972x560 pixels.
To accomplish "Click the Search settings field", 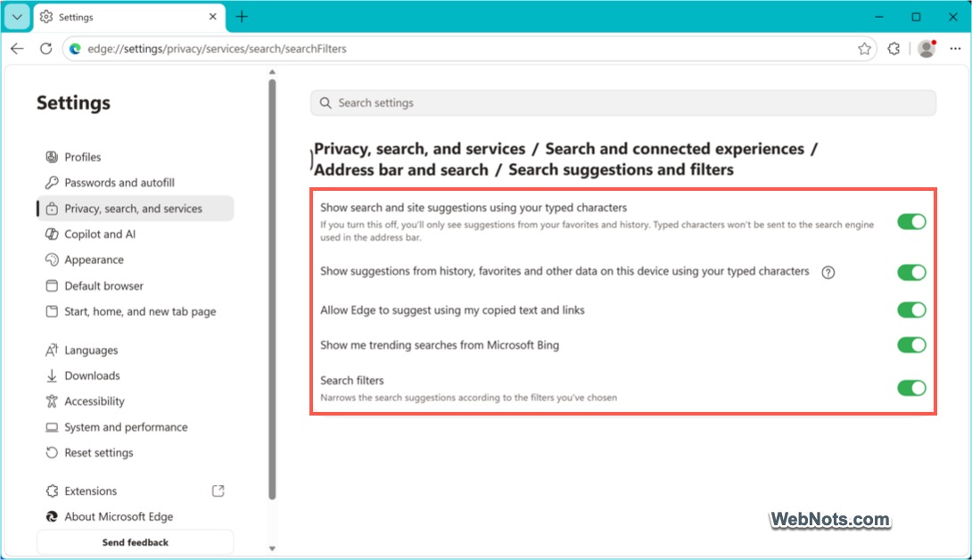I will [623, 103].
